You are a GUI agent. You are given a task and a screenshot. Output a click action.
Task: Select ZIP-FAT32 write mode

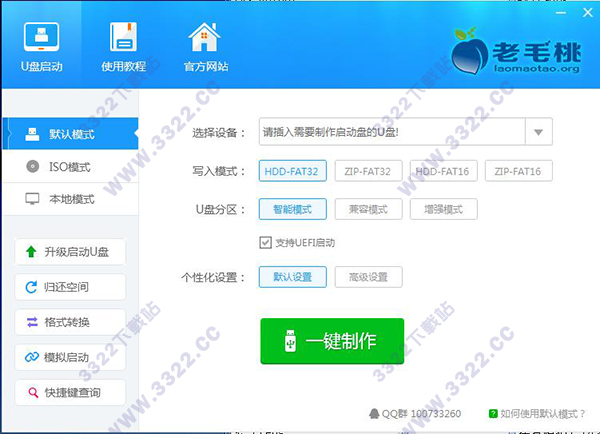coord(368,171)
